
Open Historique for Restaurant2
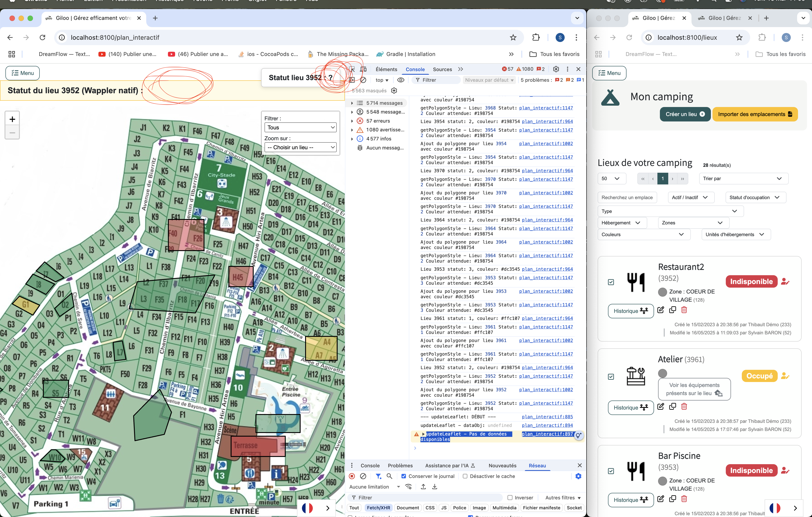click(x=631, y=311)
